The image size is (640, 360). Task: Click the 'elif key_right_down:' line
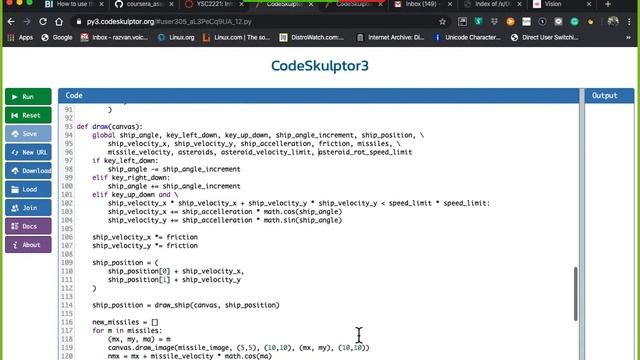coord(131,178)
